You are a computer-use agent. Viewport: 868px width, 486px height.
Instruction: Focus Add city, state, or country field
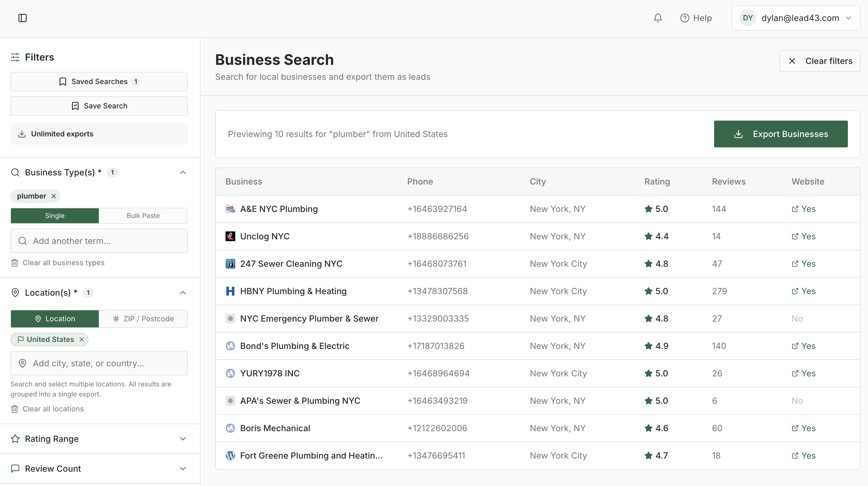coord(99,364)
